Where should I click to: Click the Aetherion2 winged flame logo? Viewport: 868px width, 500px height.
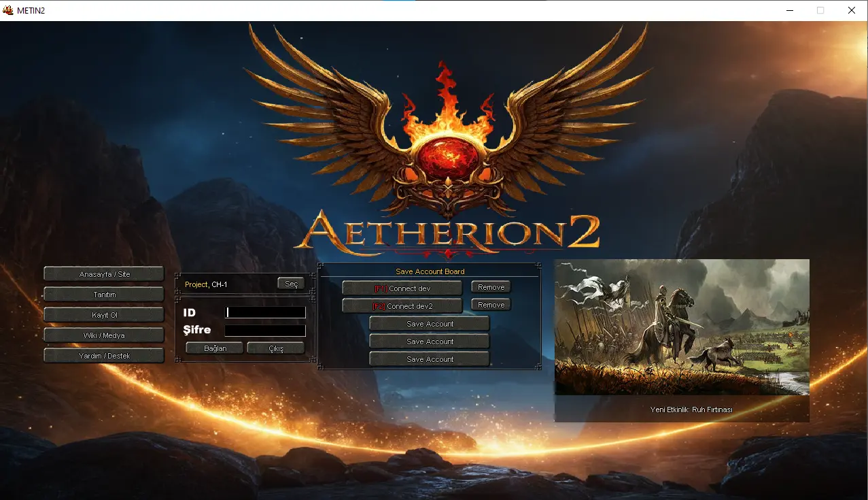[x=447, y=143]
